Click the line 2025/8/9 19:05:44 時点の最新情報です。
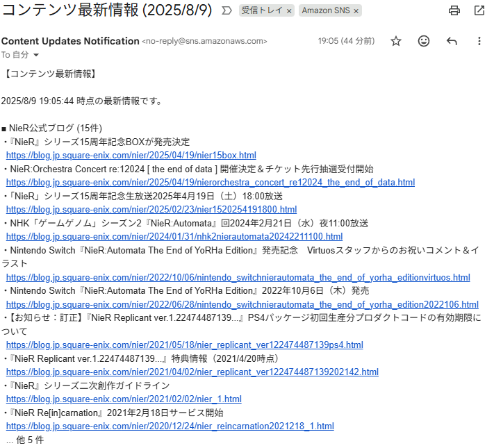 coord(82,101)
